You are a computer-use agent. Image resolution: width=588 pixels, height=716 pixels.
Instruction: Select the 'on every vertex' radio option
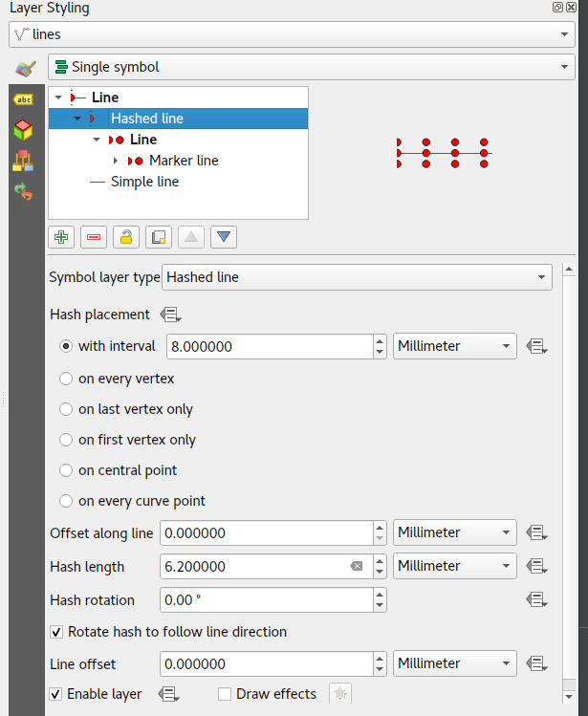coord(66,379)
